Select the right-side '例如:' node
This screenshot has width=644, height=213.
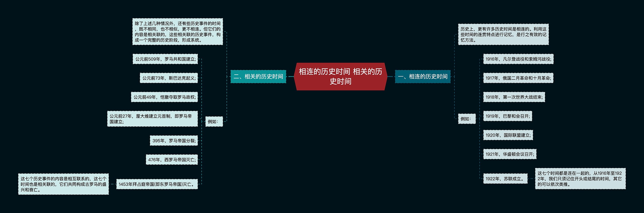pyautogui.click(x=467, y=119)
